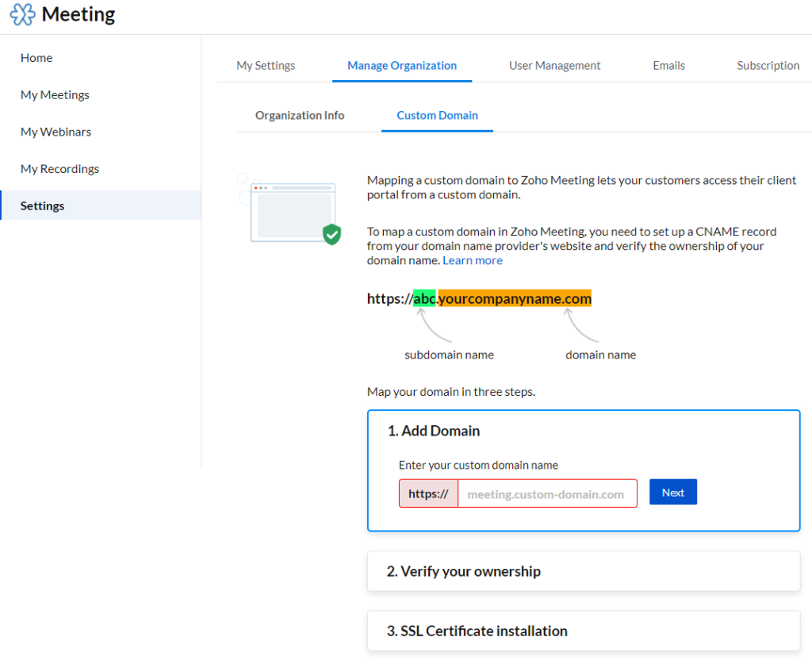The height and width of the screenshot is (664, 812).
Task: Expand the Add Domain step header
Action: click(x=434, y=431)
